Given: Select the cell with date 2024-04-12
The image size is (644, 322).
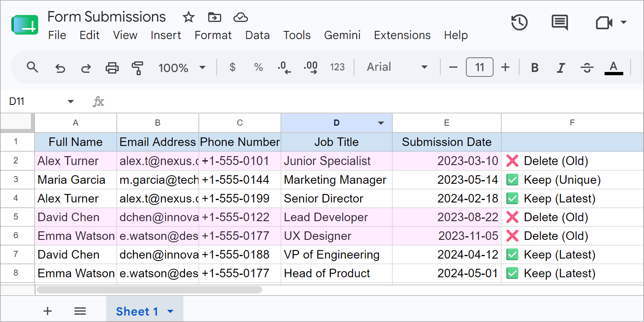Looking at the screenshot, I should 447,255.
